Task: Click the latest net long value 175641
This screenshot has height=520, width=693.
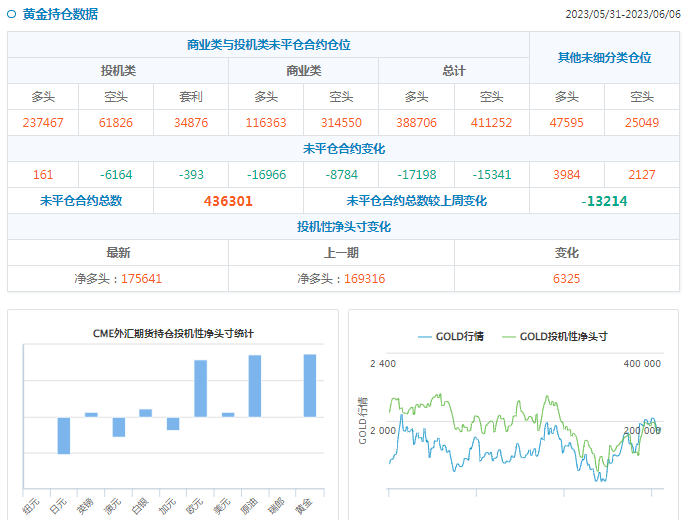Action: tap(141, 279)
